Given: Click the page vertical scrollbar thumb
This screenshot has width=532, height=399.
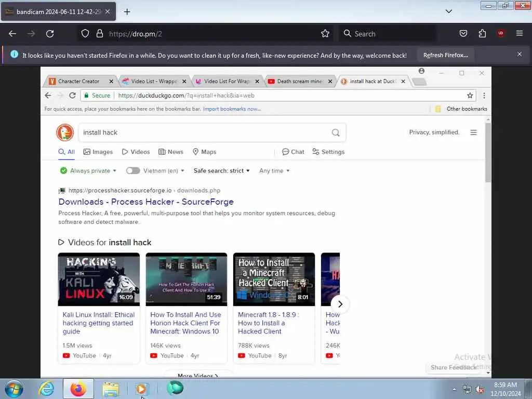Looking at the screenshot, I should point(488,153).
